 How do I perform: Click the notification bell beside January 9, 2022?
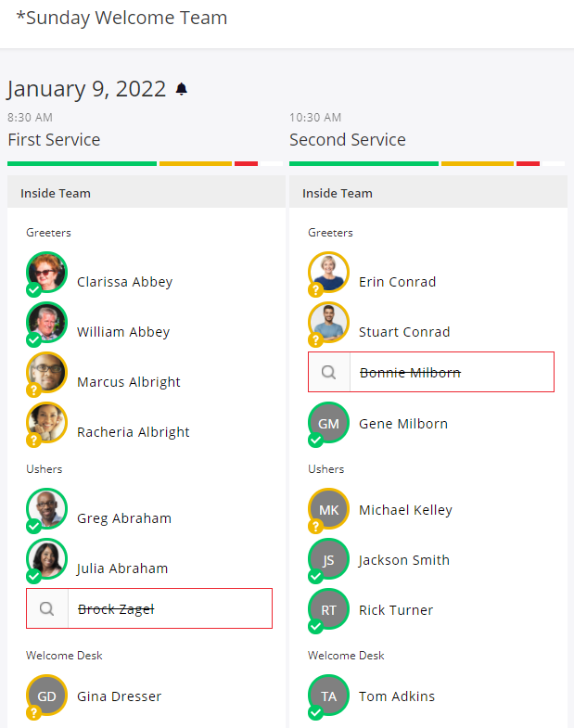pyautogui.click(x=182, y=89)
